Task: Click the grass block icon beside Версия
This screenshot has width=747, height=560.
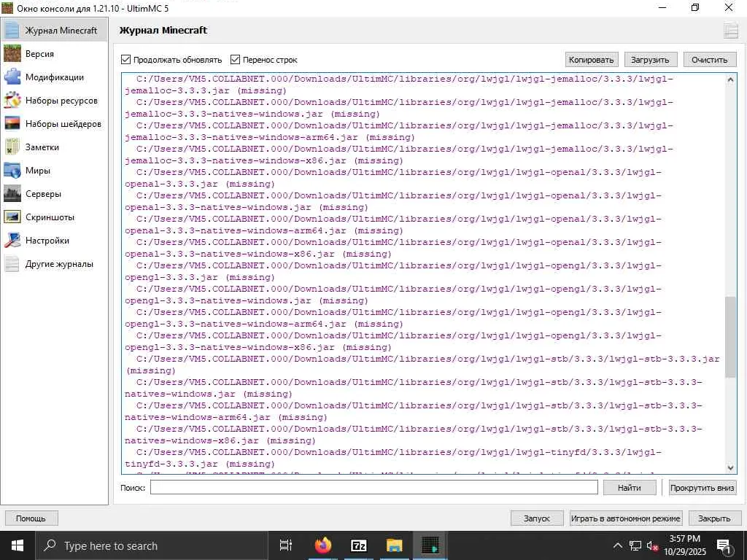Action: coord(12,53)
